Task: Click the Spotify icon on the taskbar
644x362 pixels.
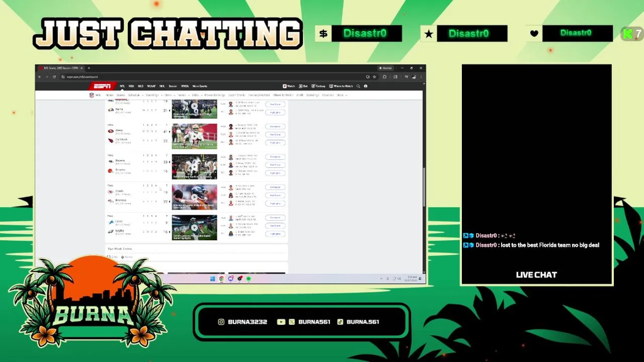Action: 249,279
